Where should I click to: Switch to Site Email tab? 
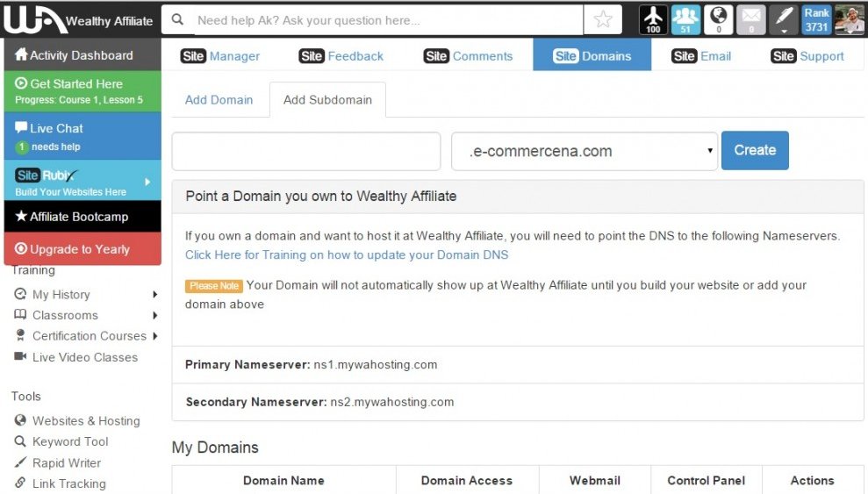tap(701, 56)
